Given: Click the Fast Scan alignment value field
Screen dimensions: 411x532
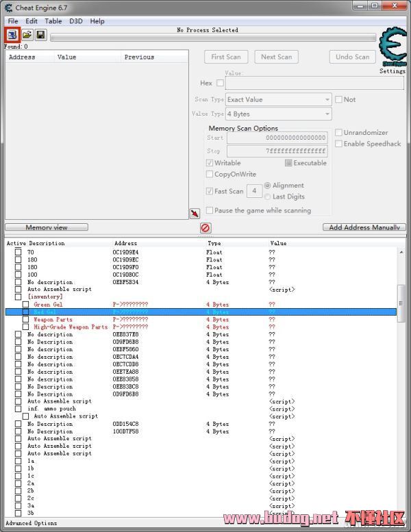Looking at the screenshot, I should pyautogui.click(x=254, y=191).
